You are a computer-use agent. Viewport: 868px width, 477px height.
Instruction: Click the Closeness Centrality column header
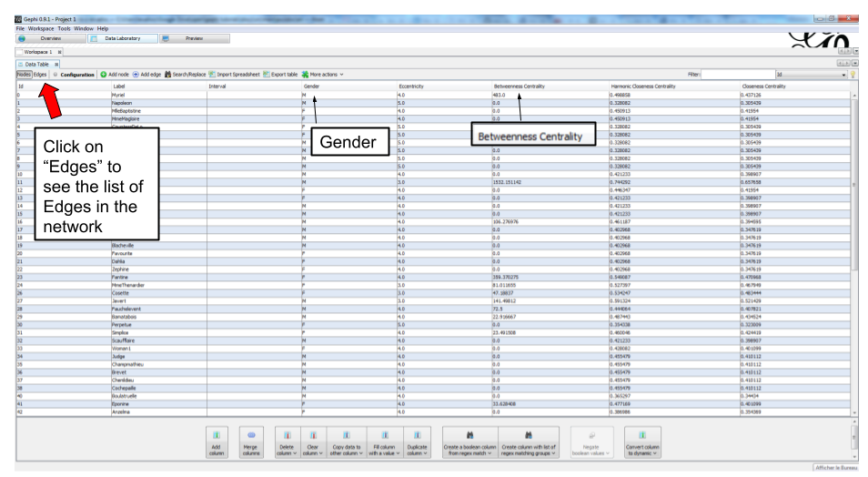click(x=795, y=86)
